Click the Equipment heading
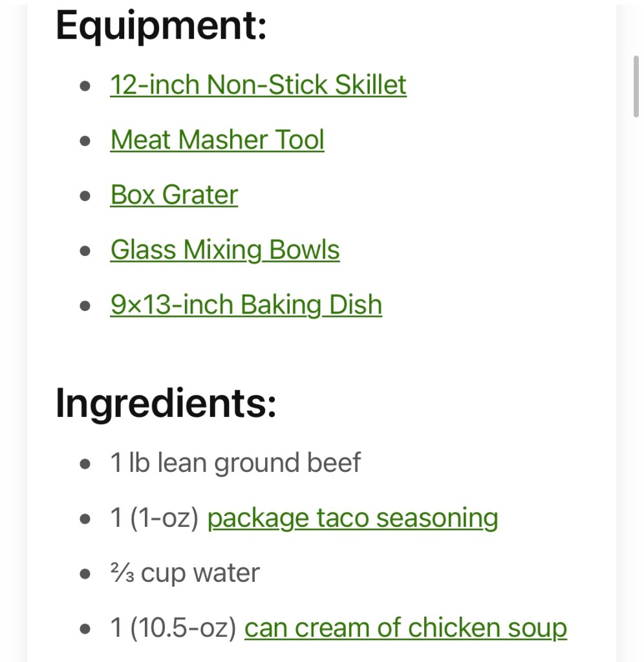 tap(161, 26)
